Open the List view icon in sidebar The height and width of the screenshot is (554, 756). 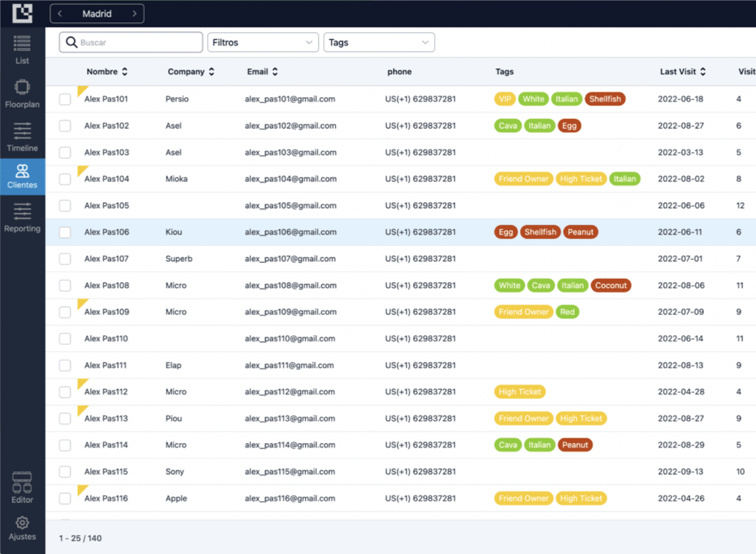[22, 44]
